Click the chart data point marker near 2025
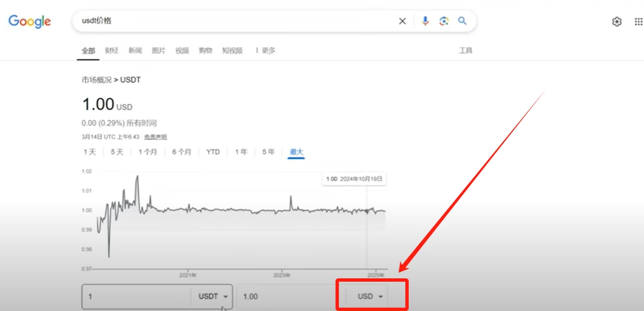 pyautogui.click(x=367, y=211)
